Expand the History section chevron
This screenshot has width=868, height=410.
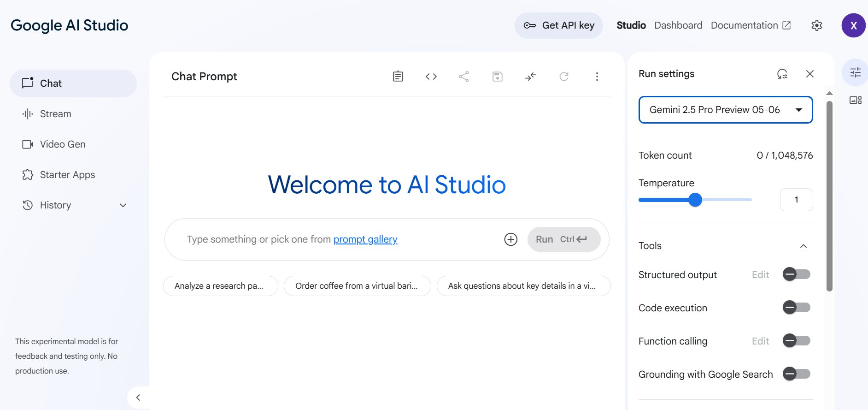[123, 205]
